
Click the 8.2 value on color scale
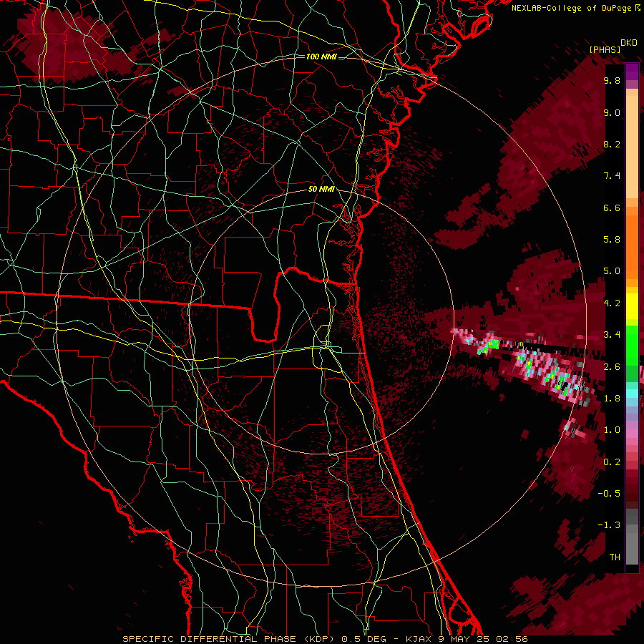point(612,144)
